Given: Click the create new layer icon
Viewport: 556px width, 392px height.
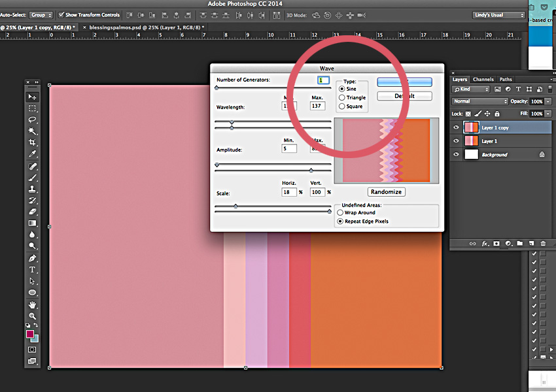Looking at the screenshot, I should pyautogui.click(x=531, y=244).
